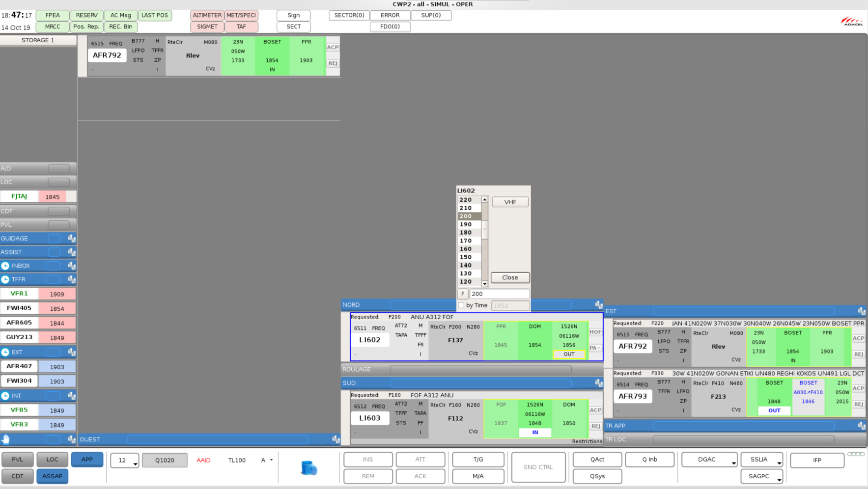Click the clock icon beside INT
Screen dimensions: 868x489
tap(5, 396)
